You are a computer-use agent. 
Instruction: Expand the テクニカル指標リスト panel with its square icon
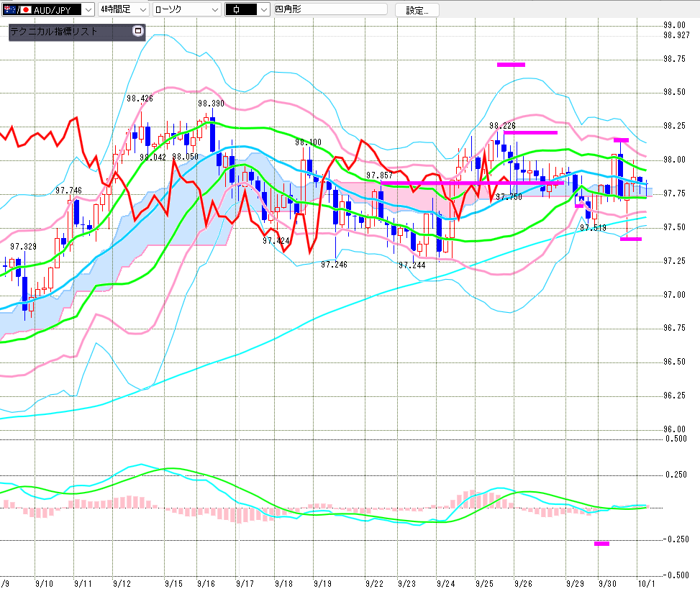coord(138,32)
